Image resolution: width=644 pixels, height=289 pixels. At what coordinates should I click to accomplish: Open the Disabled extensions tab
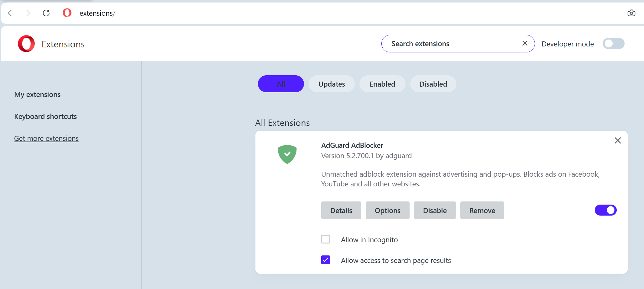pos(433,84)
